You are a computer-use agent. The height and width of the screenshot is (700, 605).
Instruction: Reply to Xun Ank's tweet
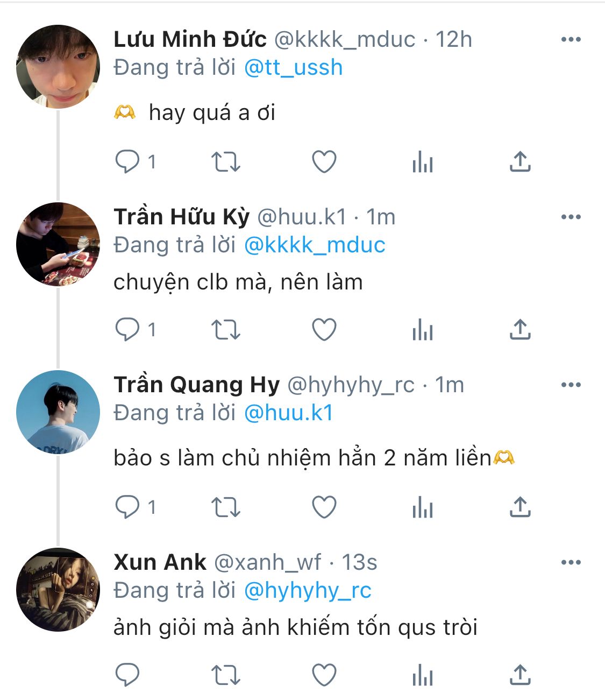pos(127,675)
